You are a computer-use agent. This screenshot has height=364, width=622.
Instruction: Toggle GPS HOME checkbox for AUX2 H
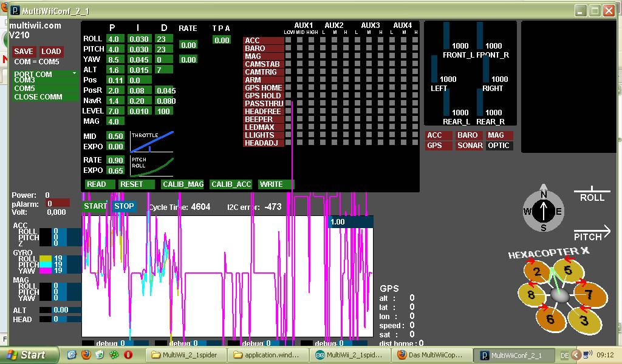(346, 87)
